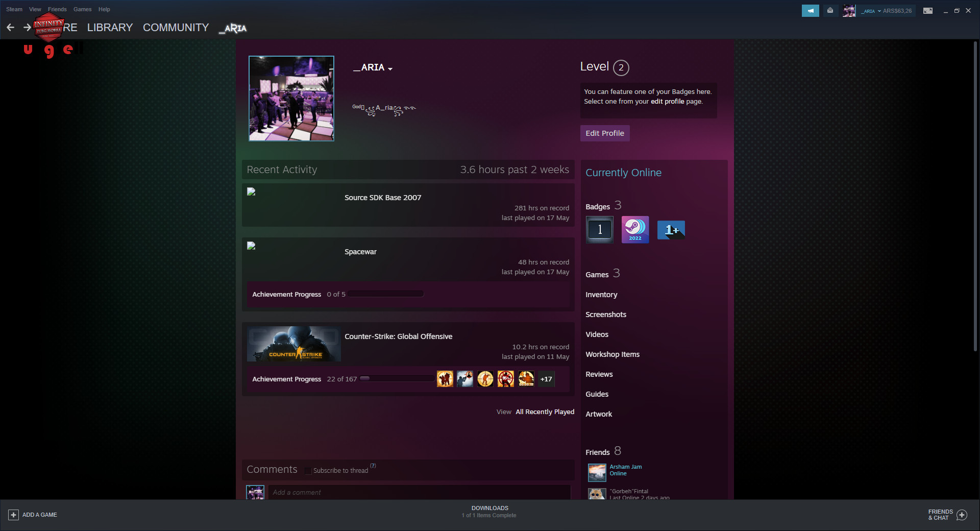The height and width of the screenshot is (531, 980).
Task: Click the Edit Profile button
Action: click(x=604, y=133)
